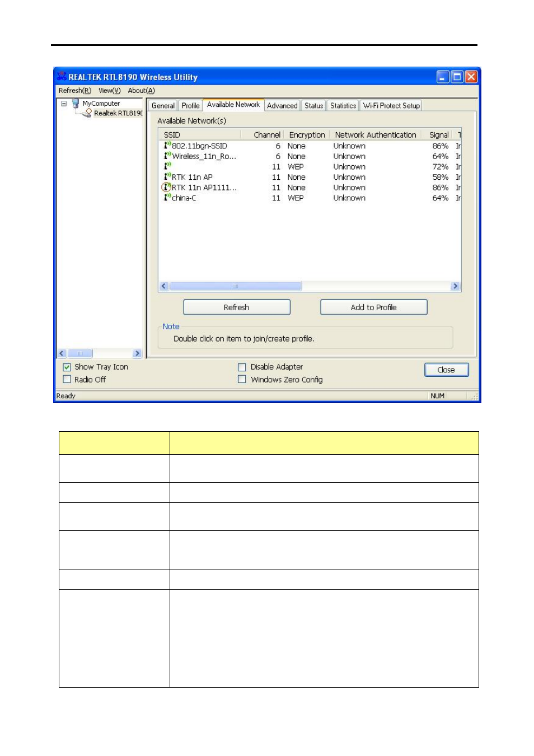This screenshot has height=756, width=534.
Task: Open the View(V) menu
Action: point(110,91)
